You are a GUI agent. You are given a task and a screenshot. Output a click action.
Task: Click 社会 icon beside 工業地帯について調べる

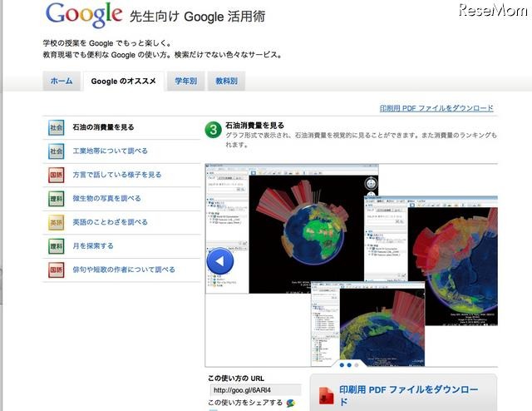[56, 151]
